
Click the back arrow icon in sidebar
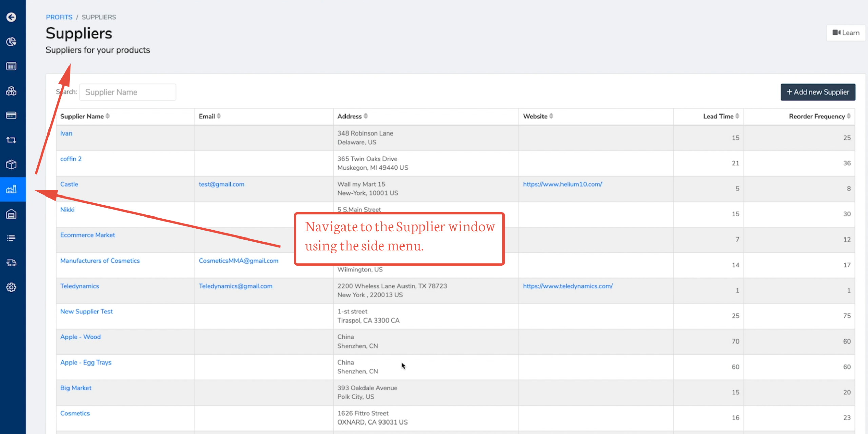coord(11,17)
